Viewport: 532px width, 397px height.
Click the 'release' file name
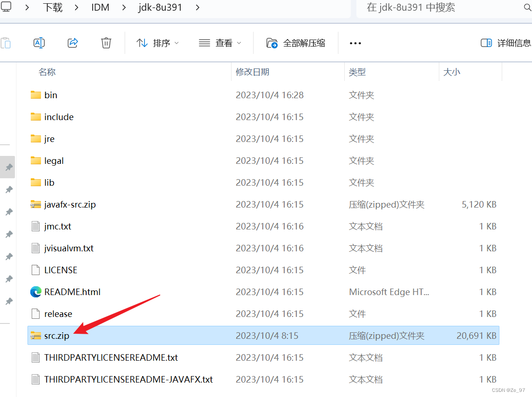58,314
